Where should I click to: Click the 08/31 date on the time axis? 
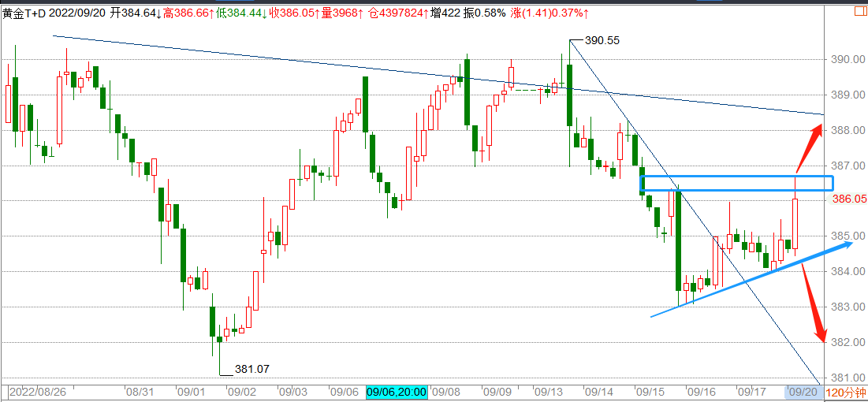point(140,393)
